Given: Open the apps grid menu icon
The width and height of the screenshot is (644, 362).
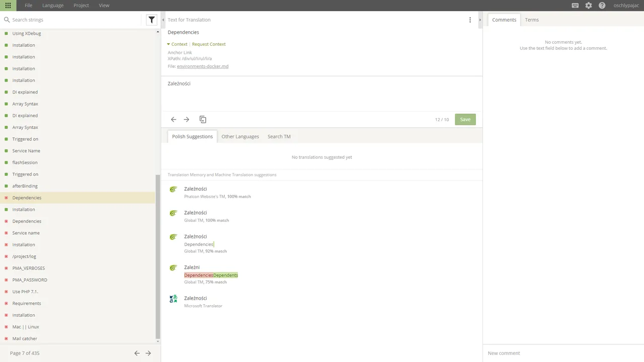Looking at the screenshot, I should click(8, 6).
